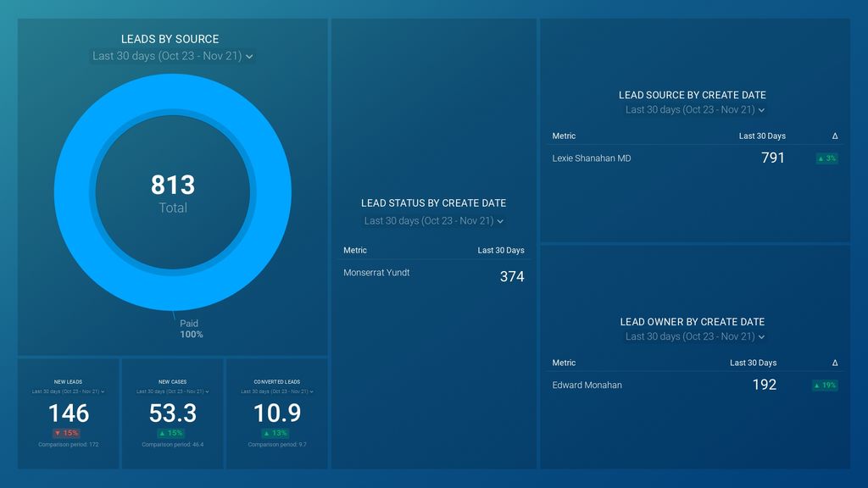Click Comparison period 46.4 text
This screenshot has height=488, width=868.
point(173,444)
